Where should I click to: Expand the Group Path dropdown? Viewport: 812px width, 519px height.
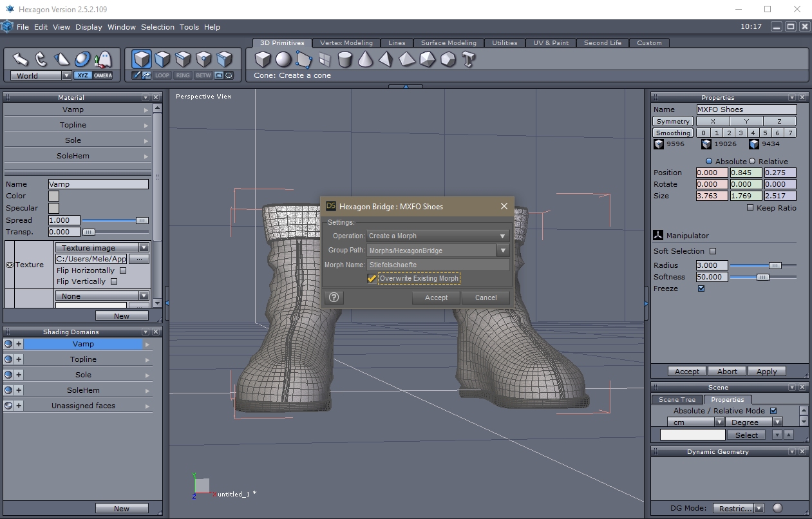(x=502, y=250)
